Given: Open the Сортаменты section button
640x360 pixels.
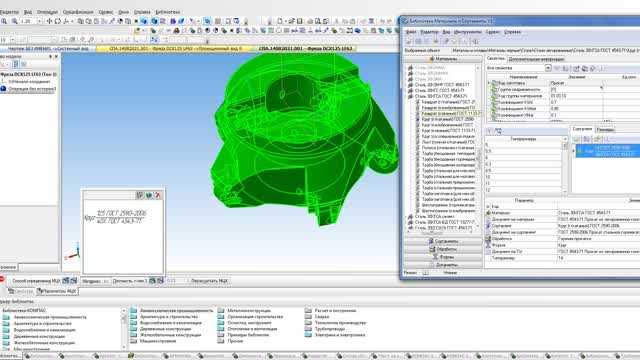Looking at the screenshot, I should click(443, 241).
